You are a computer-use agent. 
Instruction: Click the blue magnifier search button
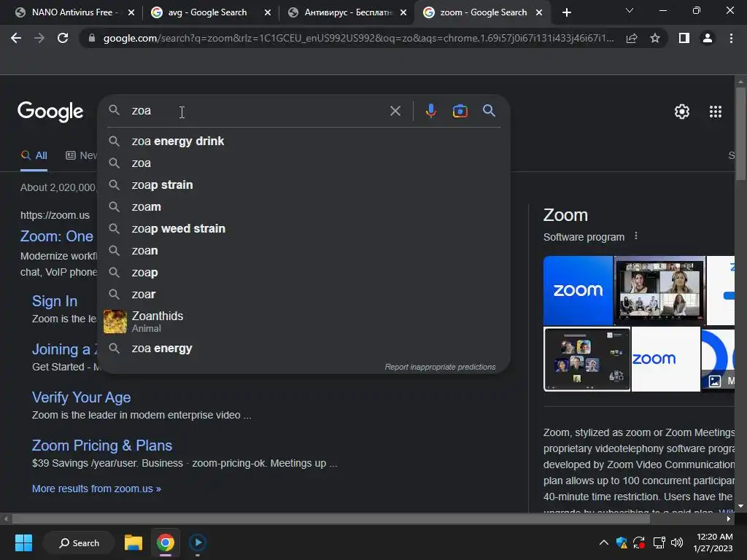click(489, 111)
